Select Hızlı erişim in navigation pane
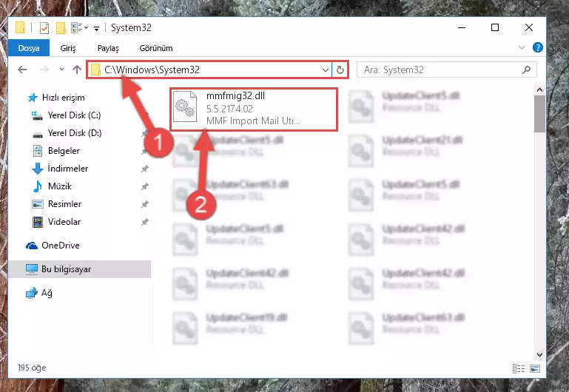This screenshot has width=569, height=392. click(57, 98)
